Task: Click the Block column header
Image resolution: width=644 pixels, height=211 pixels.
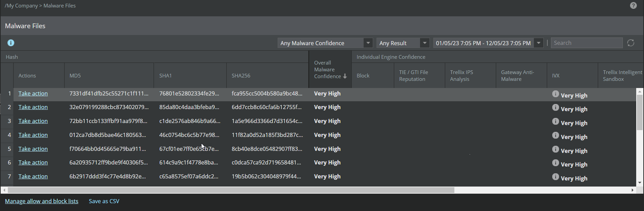Action: (373, 75)
